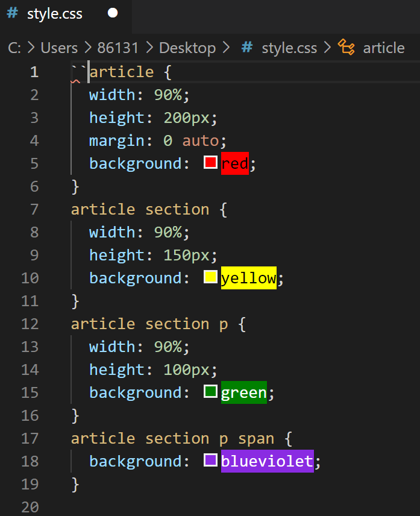The image size is (420, 516).
Task: Click the CSS hash icon in the style.css tab
Action: 12,14
